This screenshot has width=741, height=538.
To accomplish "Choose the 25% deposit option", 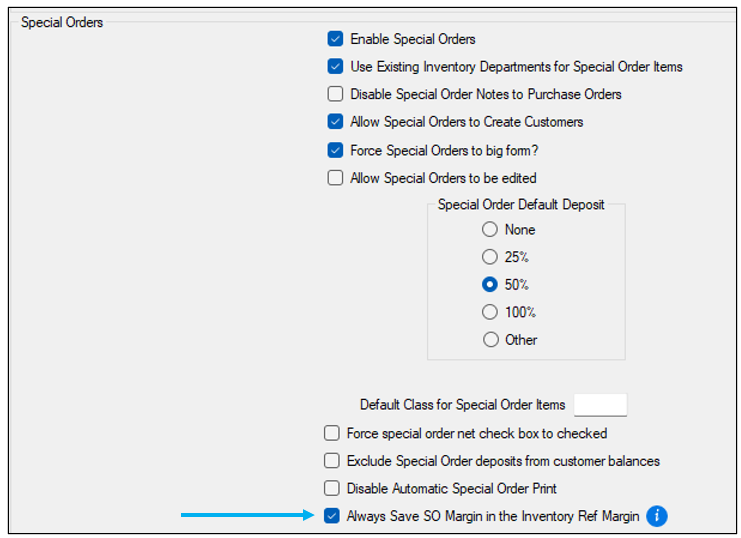I will click(x=490, y=257).
